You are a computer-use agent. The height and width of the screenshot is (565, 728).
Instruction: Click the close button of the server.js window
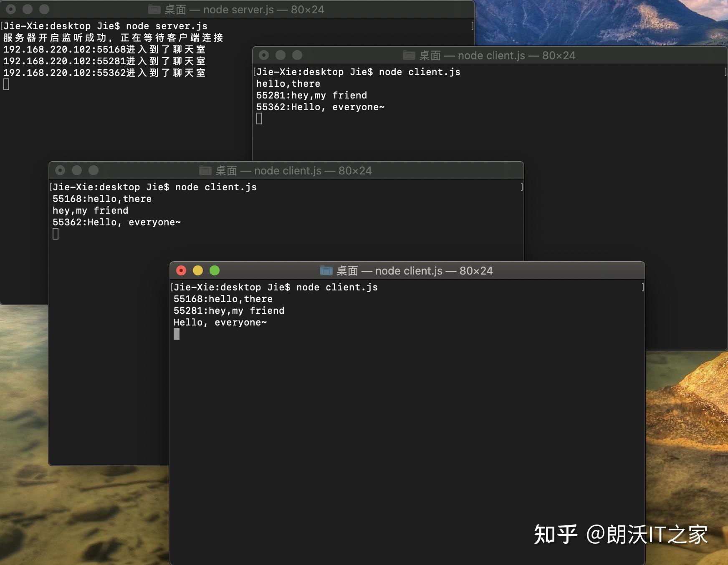coord(11,9)
